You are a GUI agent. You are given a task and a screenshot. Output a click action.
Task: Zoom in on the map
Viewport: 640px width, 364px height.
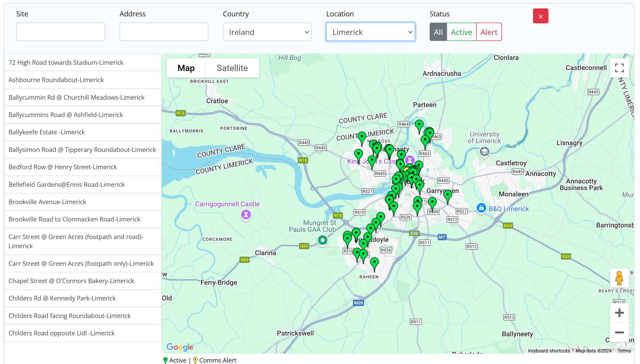[x=619, y=312]
